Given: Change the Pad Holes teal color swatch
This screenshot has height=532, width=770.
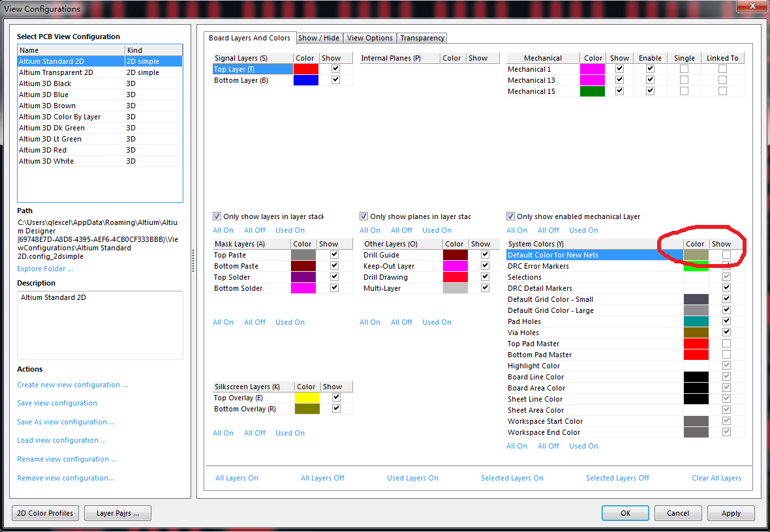Looking at the screenshot, I should 696,321.
